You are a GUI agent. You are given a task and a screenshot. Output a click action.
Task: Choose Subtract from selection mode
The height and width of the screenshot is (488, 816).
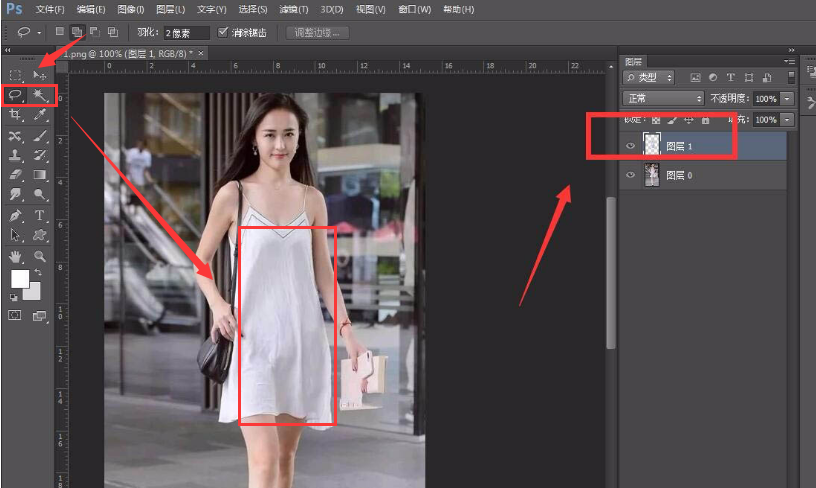(95, 32)
